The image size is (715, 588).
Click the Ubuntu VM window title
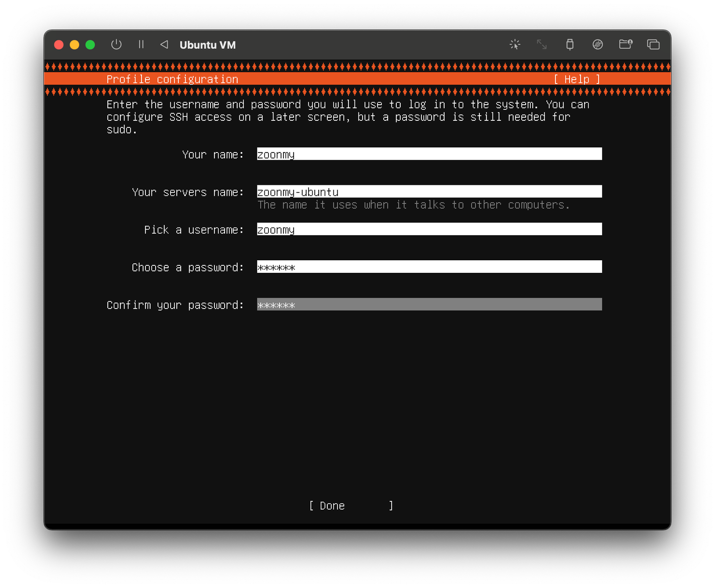pyautogui.click(x=207, y=45)
